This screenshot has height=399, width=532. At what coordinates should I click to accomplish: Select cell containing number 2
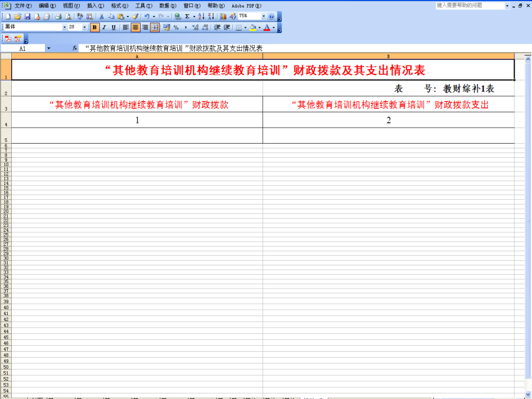click(388, 120)
